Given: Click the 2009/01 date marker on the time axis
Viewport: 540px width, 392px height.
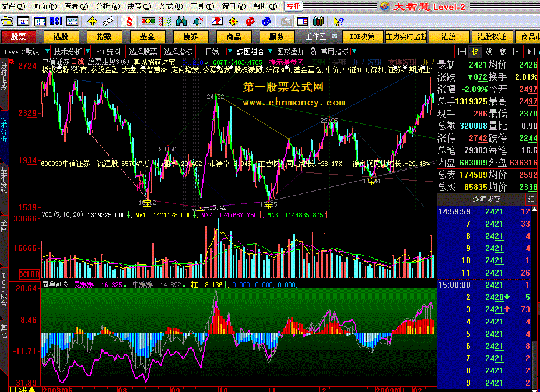Looking at the screenshot, I should coord(391,390).
